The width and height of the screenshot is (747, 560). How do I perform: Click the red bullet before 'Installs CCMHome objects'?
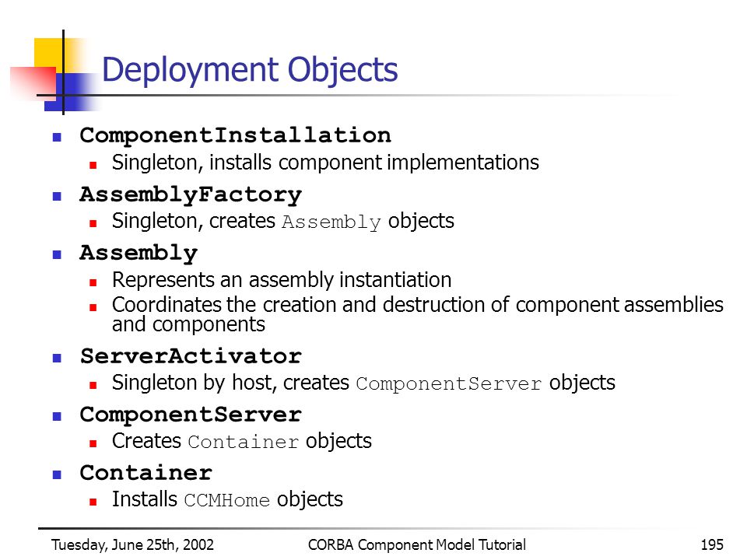point(93,502)
